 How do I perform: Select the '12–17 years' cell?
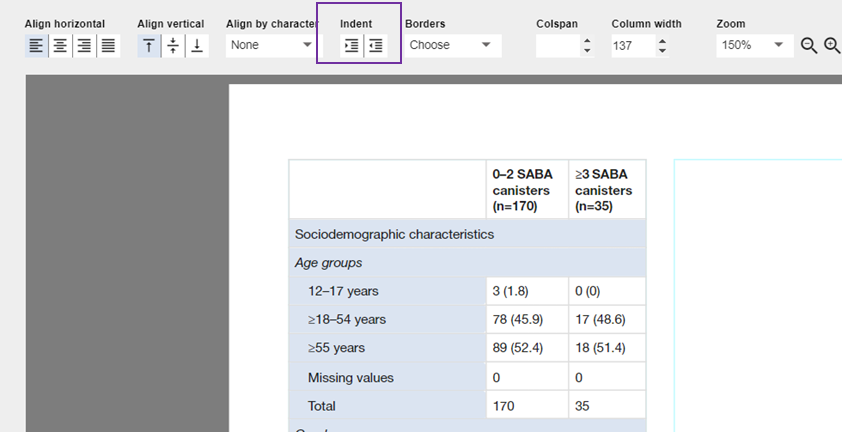pyautogui.click(x=388, y=291)
